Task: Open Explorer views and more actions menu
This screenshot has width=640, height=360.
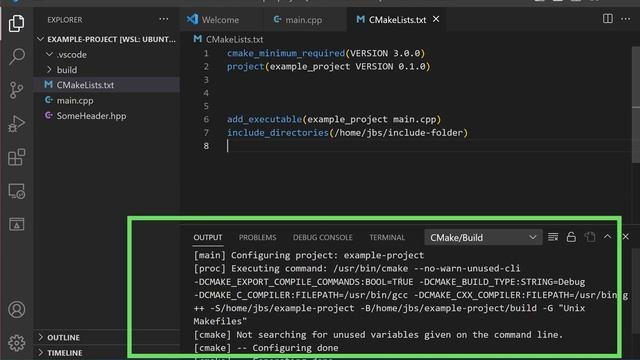Action: click(x=164, y=19)
